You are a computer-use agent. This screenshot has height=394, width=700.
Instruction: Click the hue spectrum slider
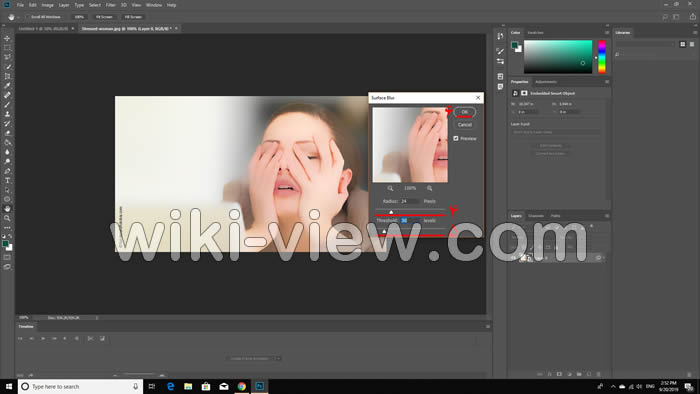coord(602,57)
